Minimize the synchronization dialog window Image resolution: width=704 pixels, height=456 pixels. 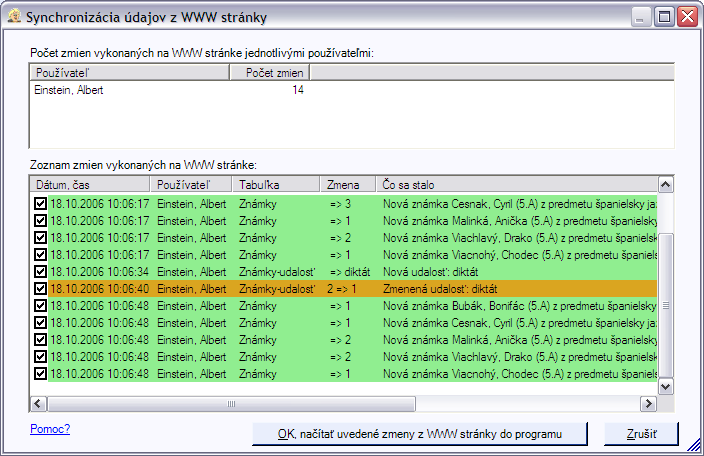(x=640, y=17)
